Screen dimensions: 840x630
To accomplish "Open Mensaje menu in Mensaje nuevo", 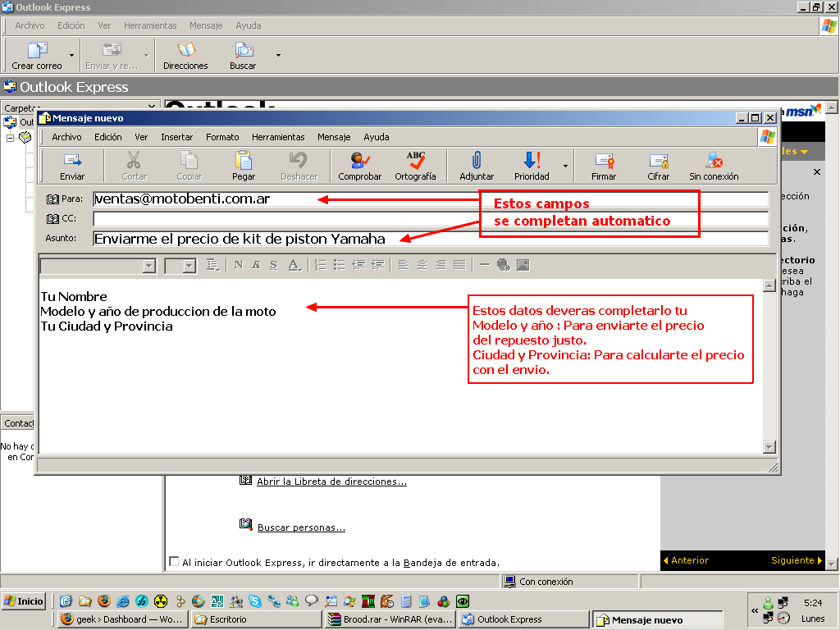I will click(x=334, y=137).
